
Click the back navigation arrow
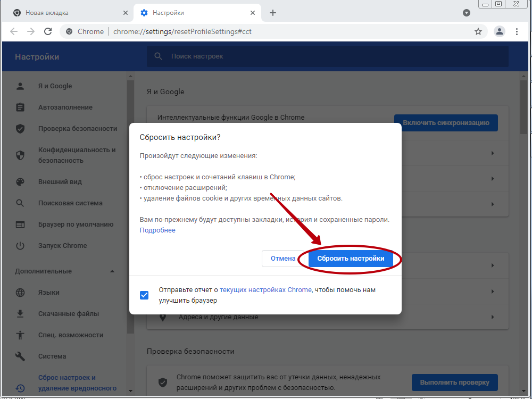(14, 31)
